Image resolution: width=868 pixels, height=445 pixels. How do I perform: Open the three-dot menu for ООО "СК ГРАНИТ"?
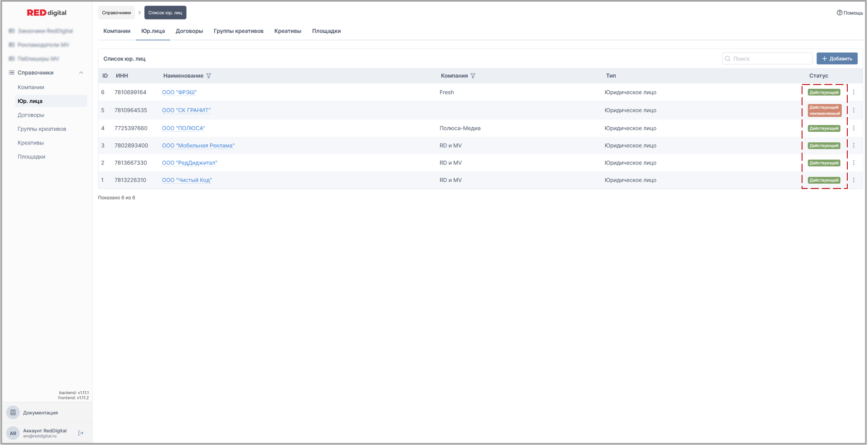tap(853, 110)
